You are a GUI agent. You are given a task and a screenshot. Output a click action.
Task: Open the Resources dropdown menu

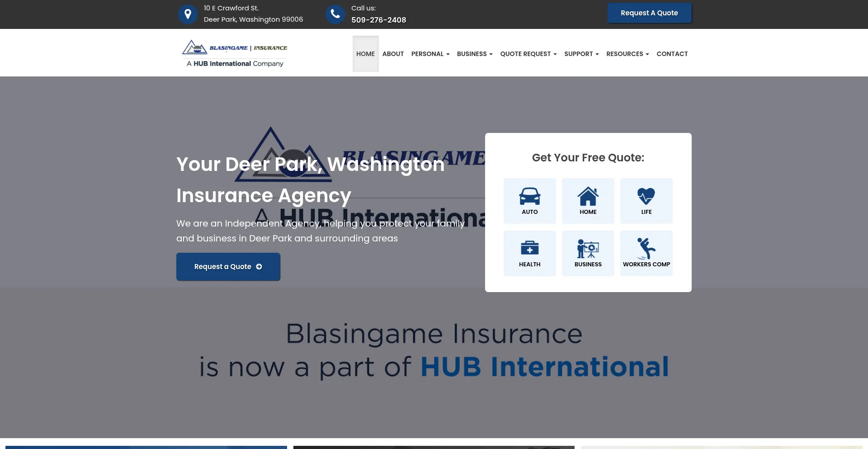[627, 54]
